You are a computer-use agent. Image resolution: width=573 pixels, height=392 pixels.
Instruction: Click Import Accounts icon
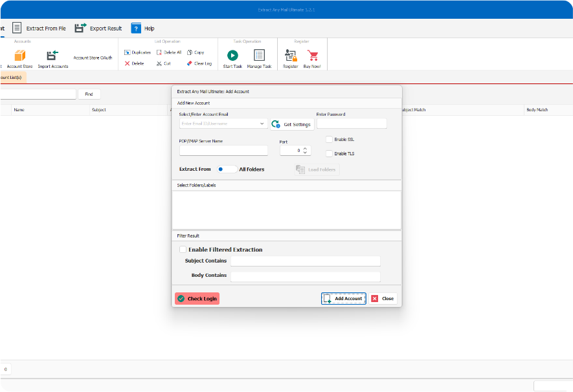(52, 56)
